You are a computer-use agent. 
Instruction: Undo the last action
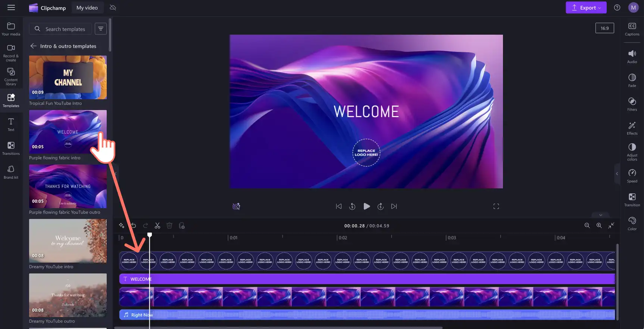(134, 225)
